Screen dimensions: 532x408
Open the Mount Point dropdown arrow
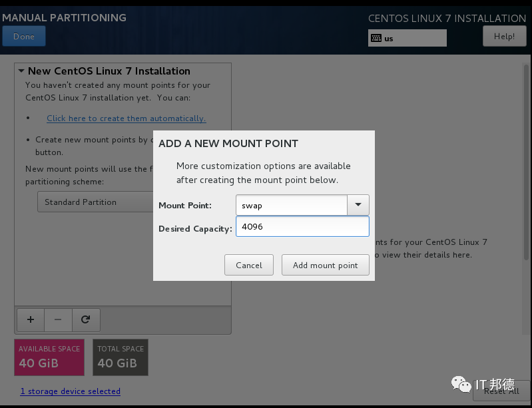pyautogui.click(x=358, y=205)
